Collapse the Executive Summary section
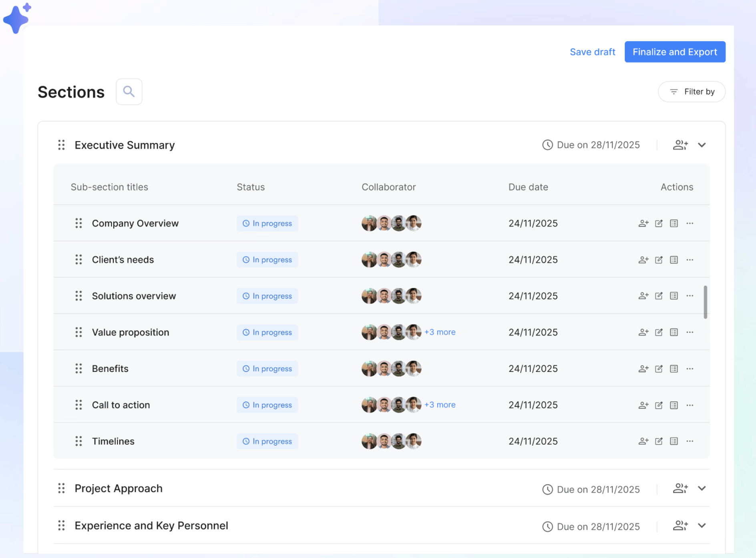 [x=702, y=145]
